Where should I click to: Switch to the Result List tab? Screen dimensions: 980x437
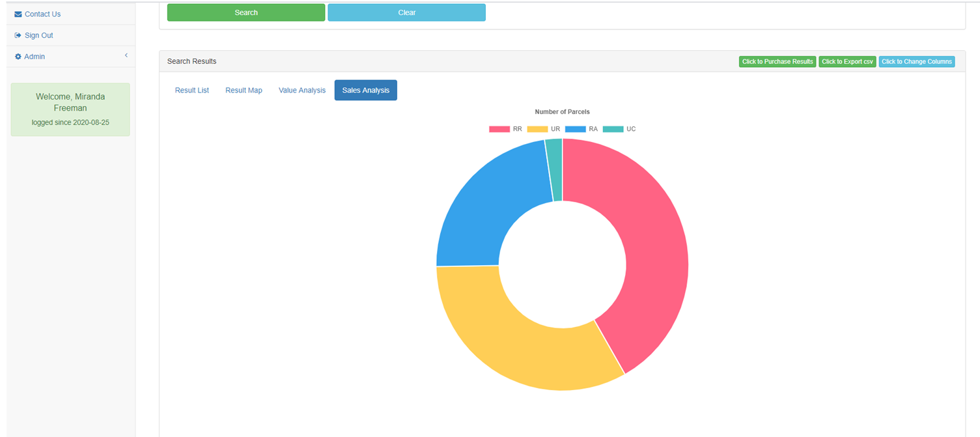[x=192, y=91]
